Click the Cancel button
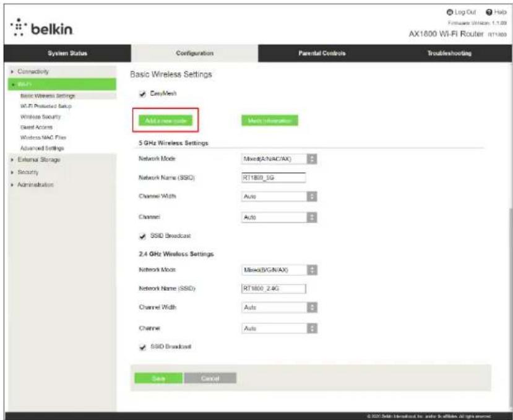 210,378
